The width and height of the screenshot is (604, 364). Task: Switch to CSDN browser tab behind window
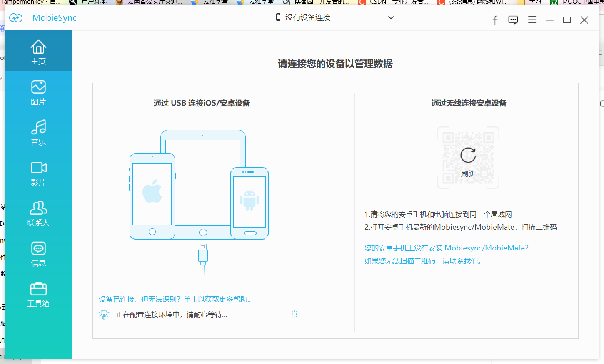(393, 2)
